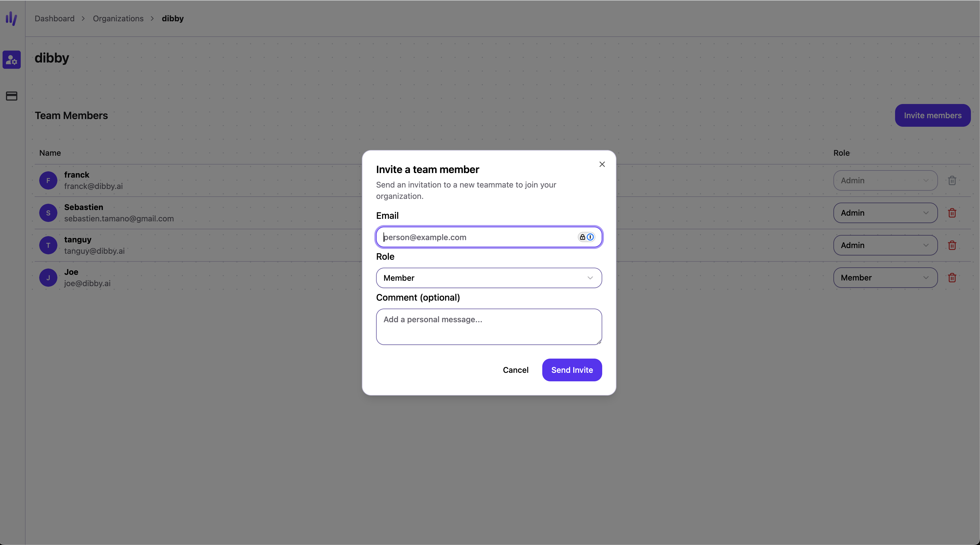This screenshot has height=545, width=980.
Task: Delete franck using the trash icon
Action: click(952, 180)
